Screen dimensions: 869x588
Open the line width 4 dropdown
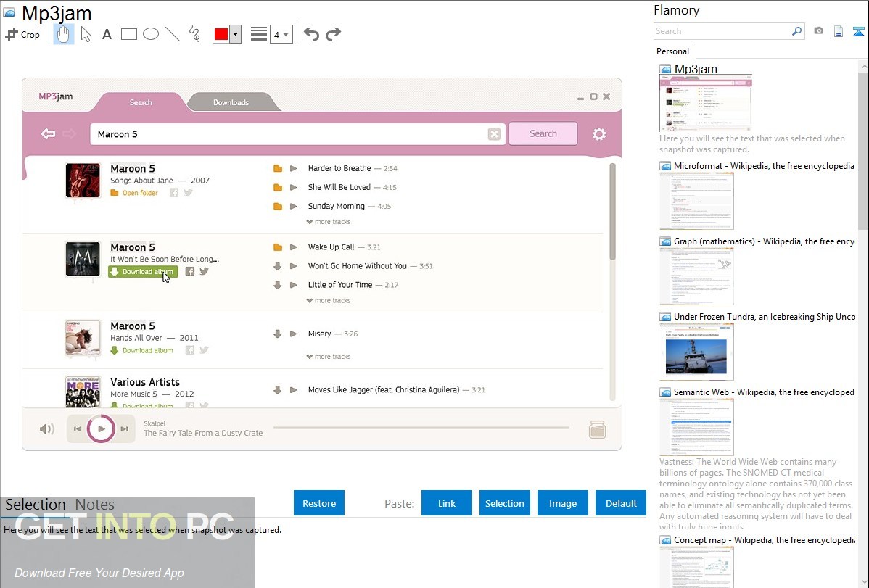tap(281, 34)
